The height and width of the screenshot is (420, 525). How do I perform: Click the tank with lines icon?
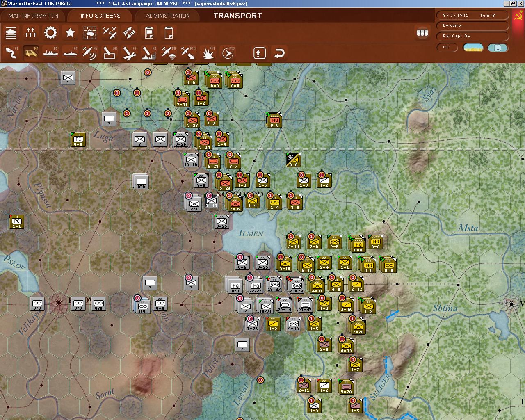(x=11, y=32)
